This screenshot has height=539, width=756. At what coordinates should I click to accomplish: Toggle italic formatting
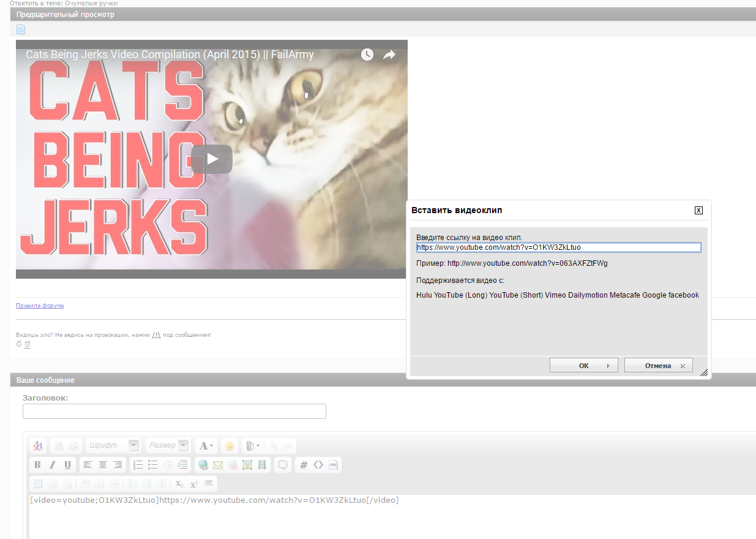52,465
